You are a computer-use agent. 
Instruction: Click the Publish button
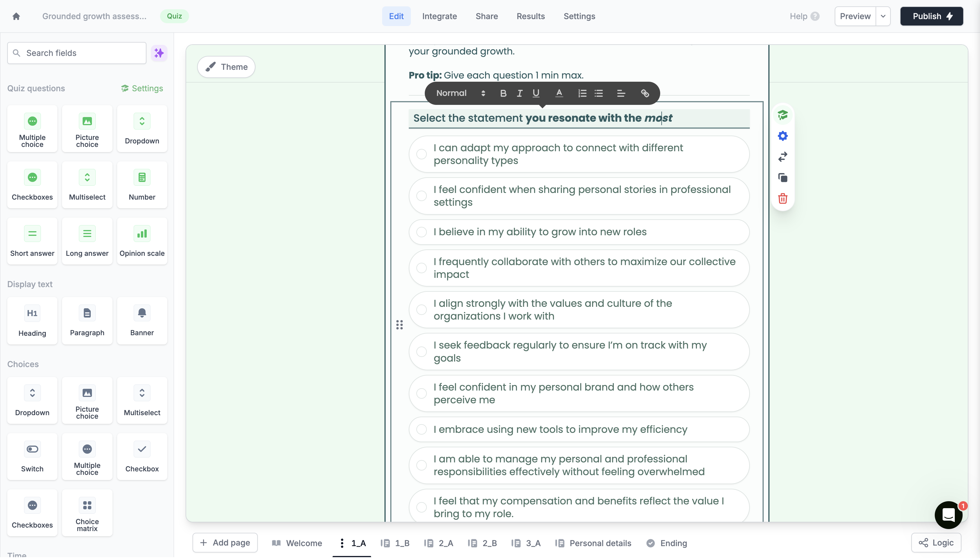pos(932,16)
